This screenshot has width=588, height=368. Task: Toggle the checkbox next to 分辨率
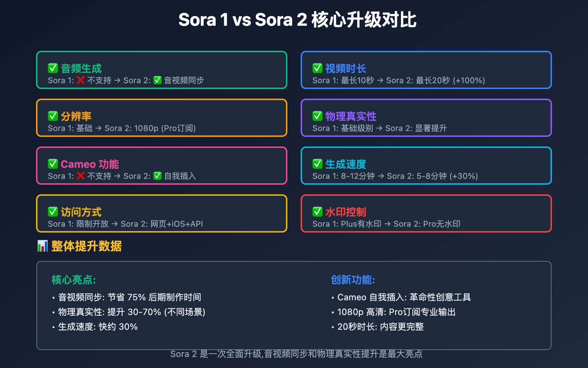[53, 116]
